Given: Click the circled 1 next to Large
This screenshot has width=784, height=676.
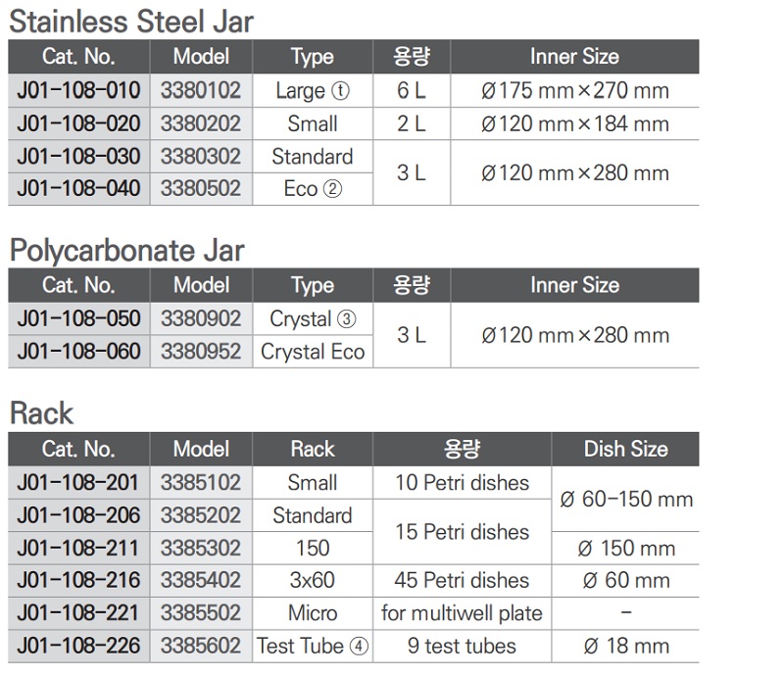Looking at the screenshot, I should tap(340, 91).
